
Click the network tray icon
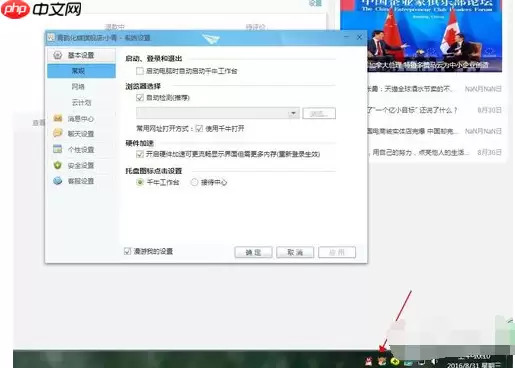[x=421, y=362]
